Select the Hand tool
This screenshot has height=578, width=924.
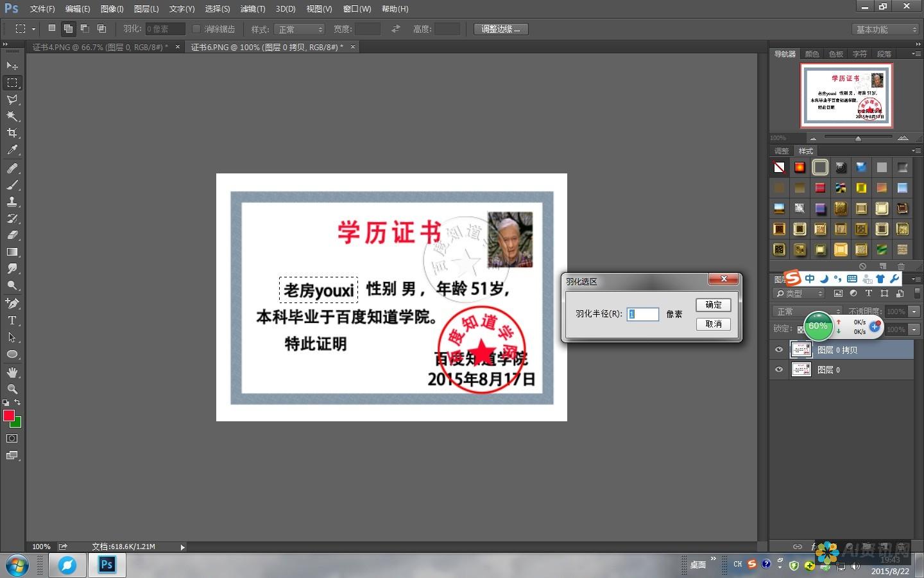12,372
